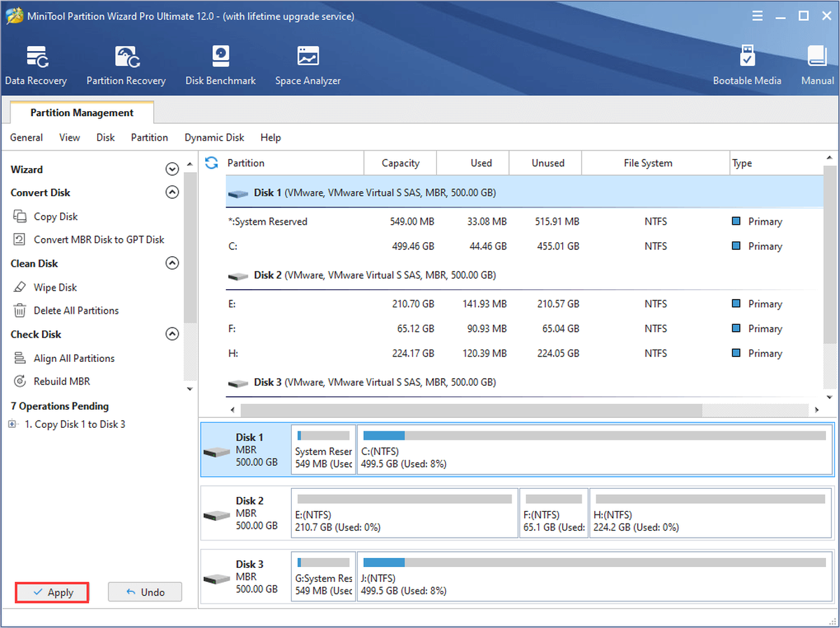Click the Copy Disk icon
The image size is (840, 628).
20,216
